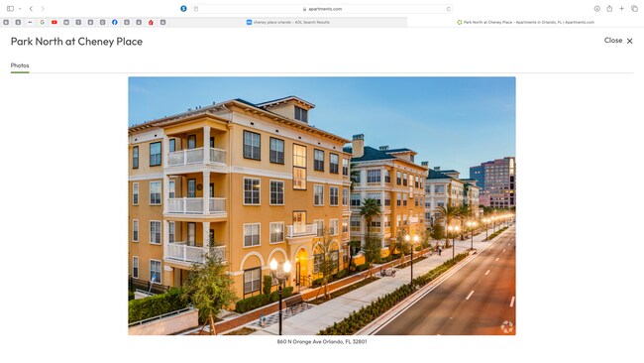Screen dimensions: 644x363
Task: Click the Park North building photo
Action: point(322,205)
